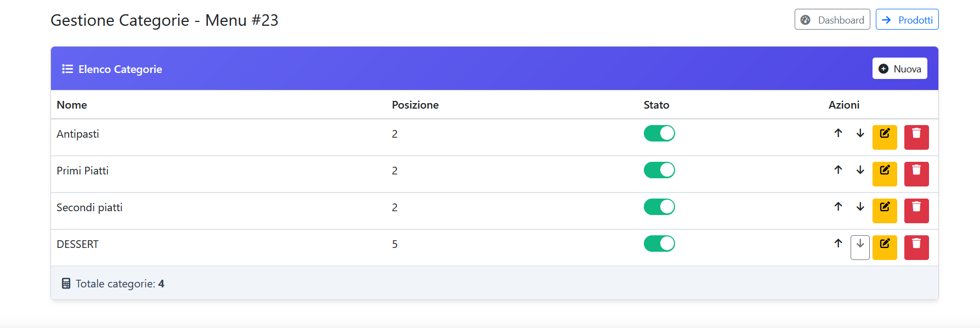Edit the Antipasti category
The height and width of the screenshot is (328, 980).
click(x=885, y=137)
